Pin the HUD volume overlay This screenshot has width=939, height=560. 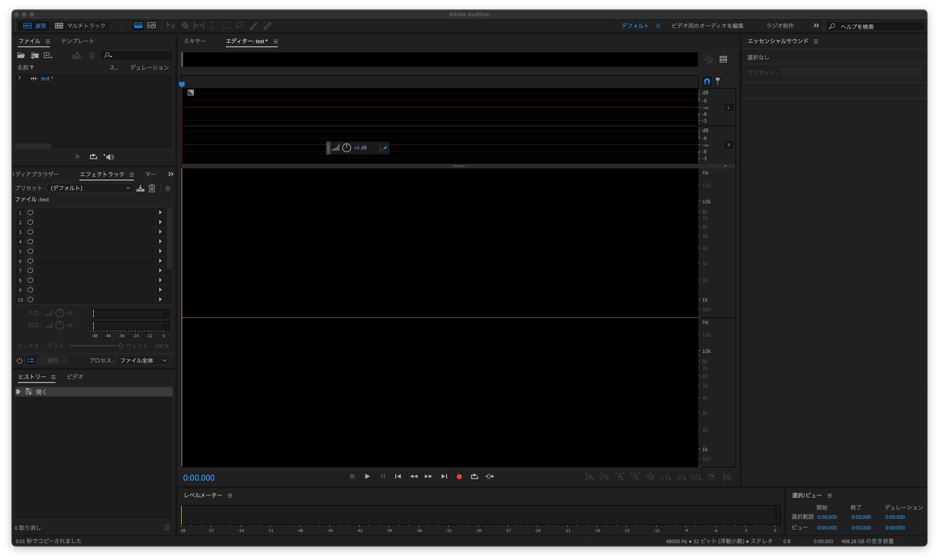[385, 148]
